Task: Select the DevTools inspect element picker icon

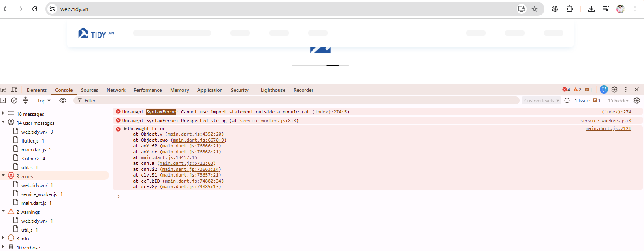Action: pos(3,90)
